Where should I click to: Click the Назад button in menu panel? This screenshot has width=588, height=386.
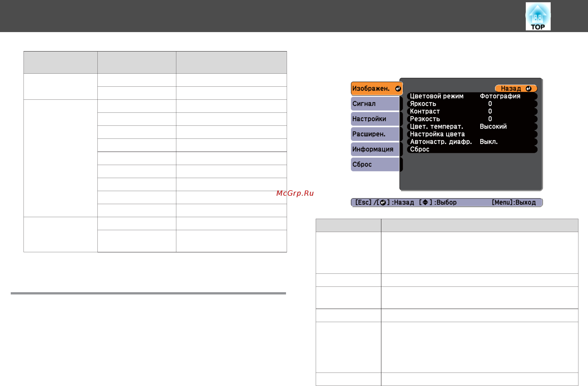(x=516, y=89)
